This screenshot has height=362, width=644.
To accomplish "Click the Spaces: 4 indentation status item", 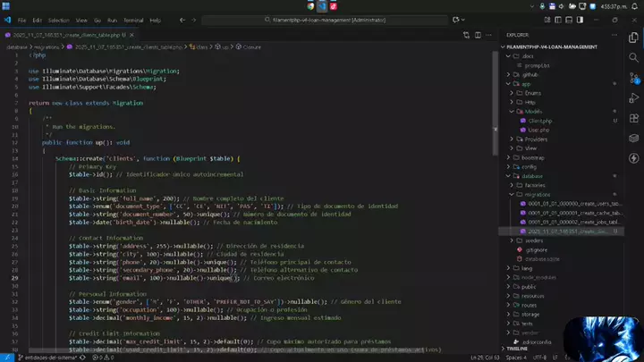I will (514, 358).
